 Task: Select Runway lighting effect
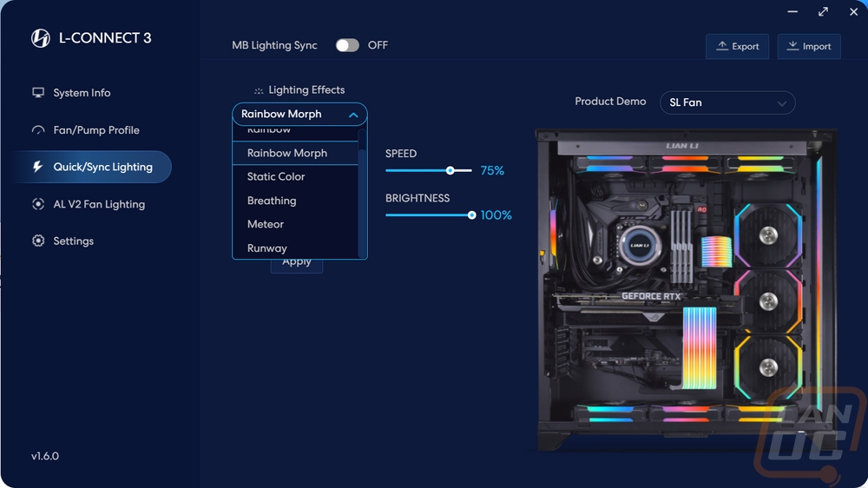click(x=296, y=248)
